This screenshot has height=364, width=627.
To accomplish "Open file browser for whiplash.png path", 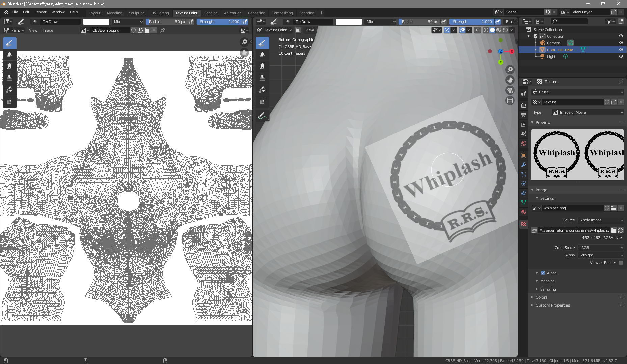I will click(614, 230).
